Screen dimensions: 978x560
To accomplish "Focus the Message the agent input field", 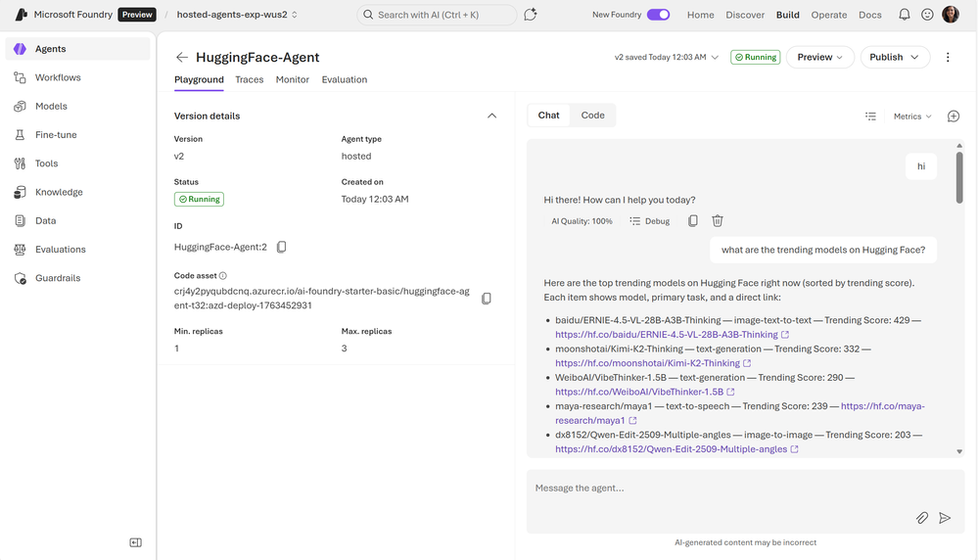I will click(x=720, y=489).
